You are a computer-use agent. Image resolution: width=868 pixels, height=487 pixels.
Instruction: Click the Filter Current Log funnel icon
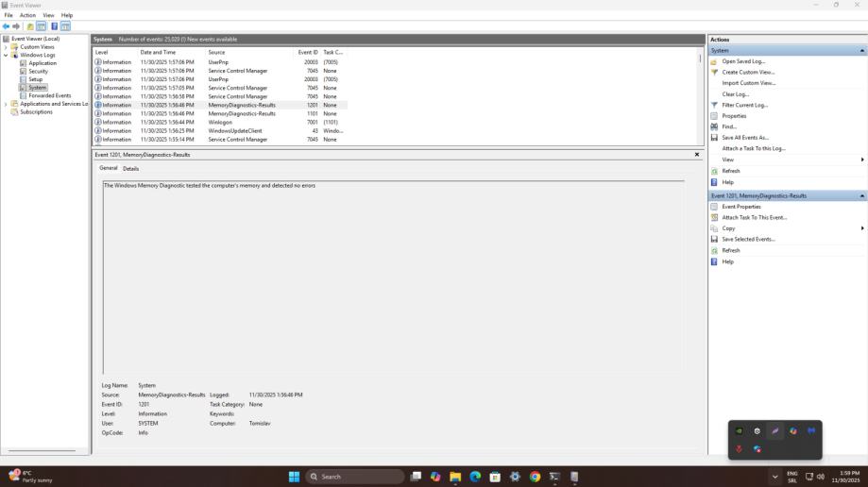point(714,105)
